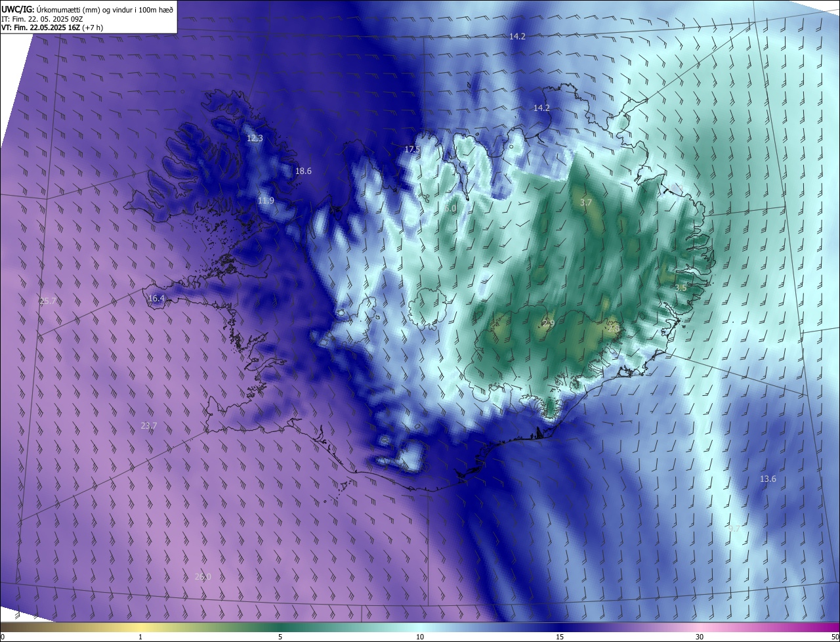Click the 16.4 value label
Viewport: 840px width, 642px height.
point(156,298)
